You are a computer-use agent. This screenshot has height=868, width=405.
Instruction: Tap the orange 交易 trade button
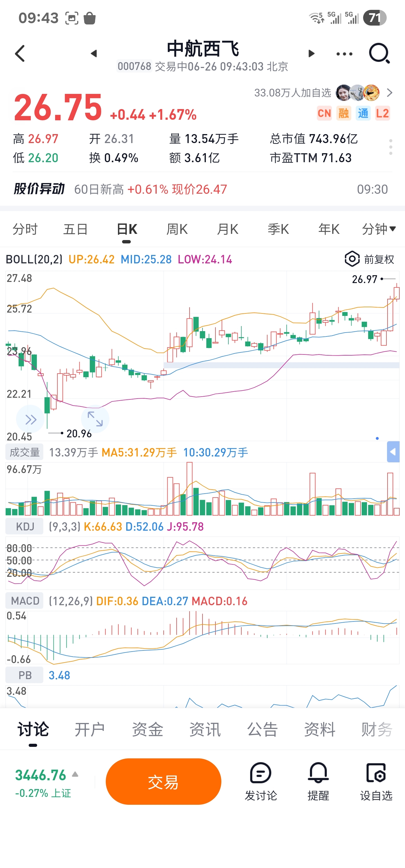[164, 782]
